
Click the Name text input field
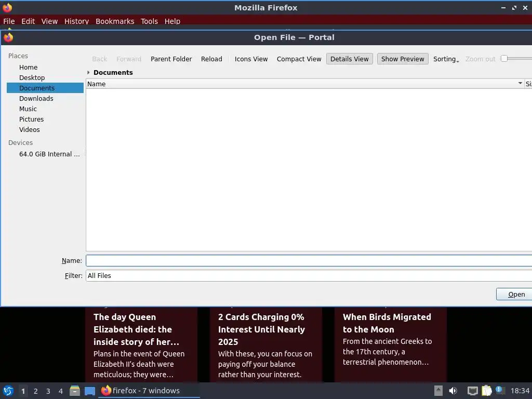point(309,261)
